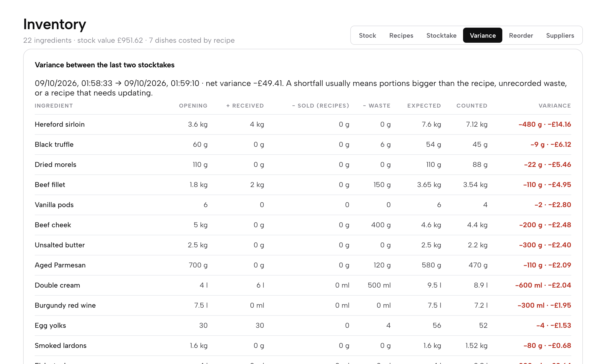The image size is (606, 364).
Task: Switch to the Stock tab
Action: 367,35
